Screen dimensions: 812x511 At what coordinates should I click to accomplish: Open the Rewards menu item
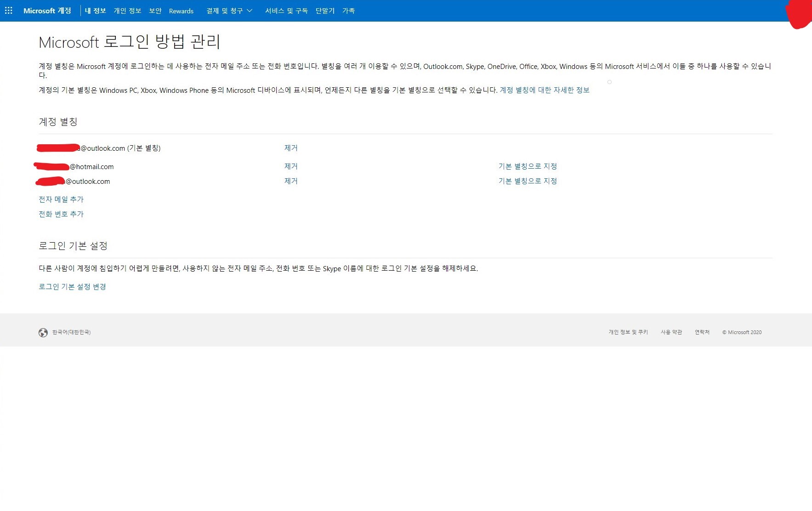click(181, 11)
